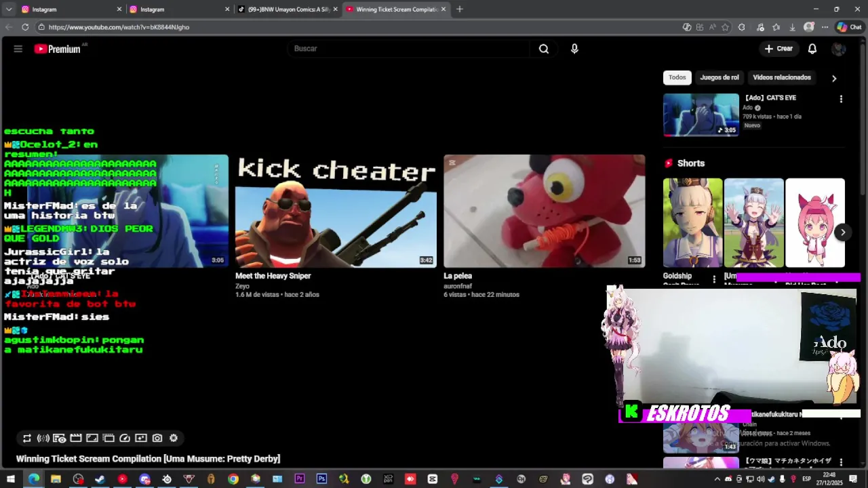Screen dimensions: 868x488
Task: Click the search input field
Action: pyautogui.click(x=409, y=49)
